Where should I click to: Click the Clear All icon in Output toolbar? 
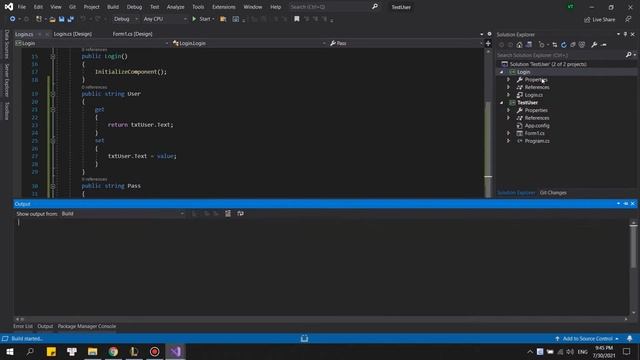pyautogui.click(x=228, y=213)
